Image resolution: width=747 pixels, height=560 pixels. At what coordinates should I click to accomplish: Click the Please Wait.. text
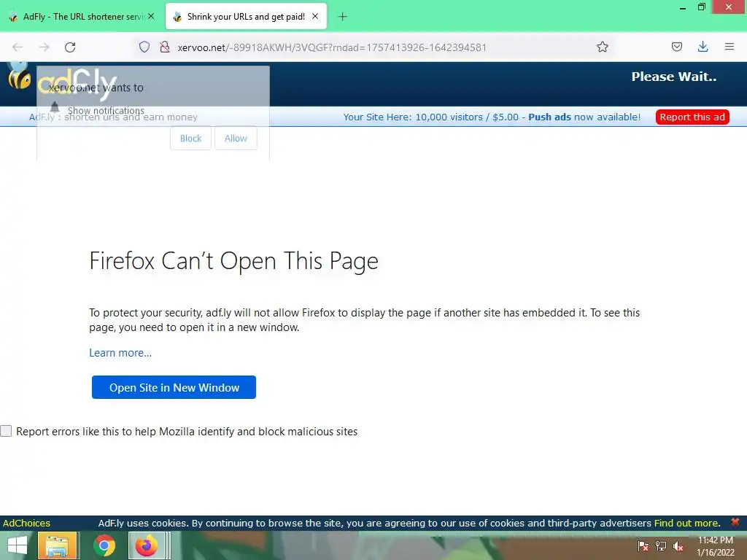673,77
